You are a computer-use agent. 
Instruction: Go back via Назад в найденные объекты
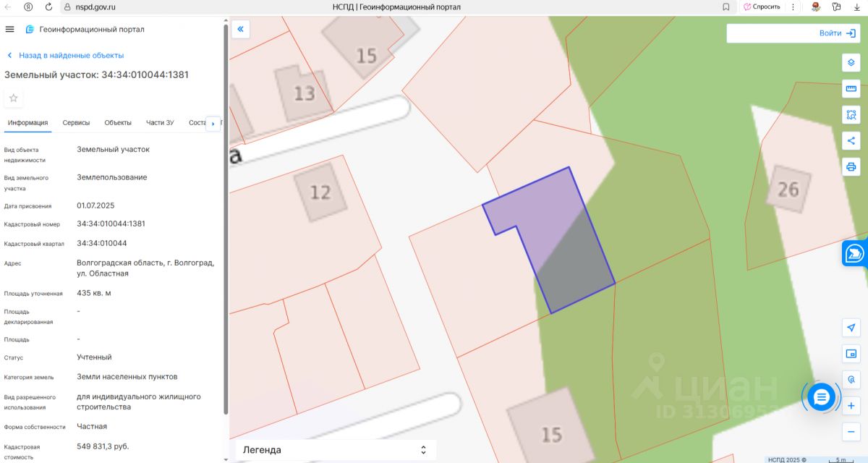click(x=65, y=55)
